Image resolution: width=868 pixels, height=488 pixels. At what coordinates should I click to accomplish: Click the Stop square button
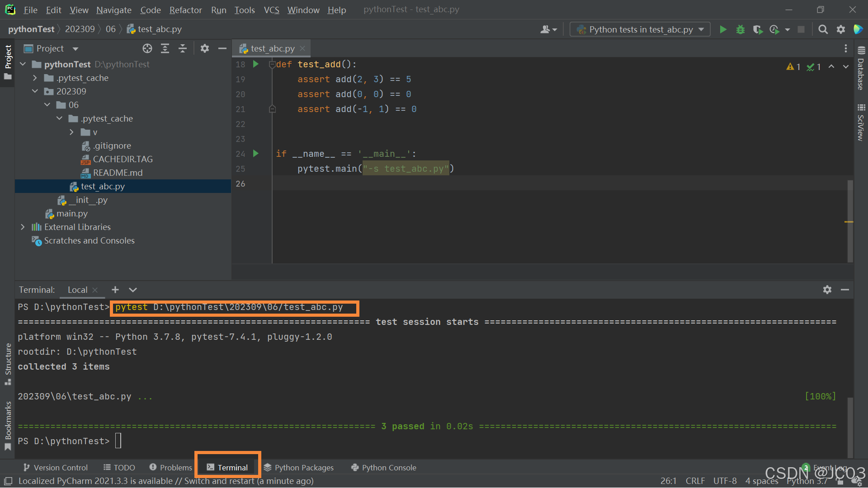tap(801, 29)
